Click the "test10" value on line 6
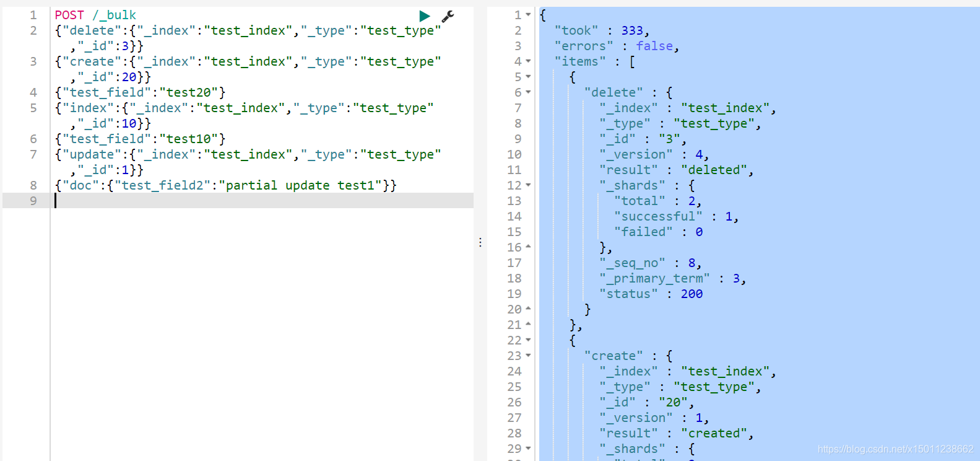 (189, 139)
